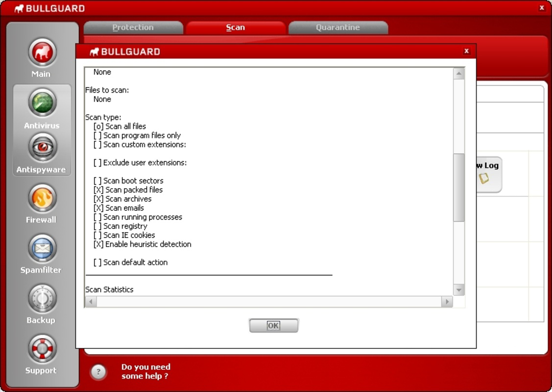Open the Antispyware eye icon
Viewport: 552px width, 392px height.
(42, 147)
